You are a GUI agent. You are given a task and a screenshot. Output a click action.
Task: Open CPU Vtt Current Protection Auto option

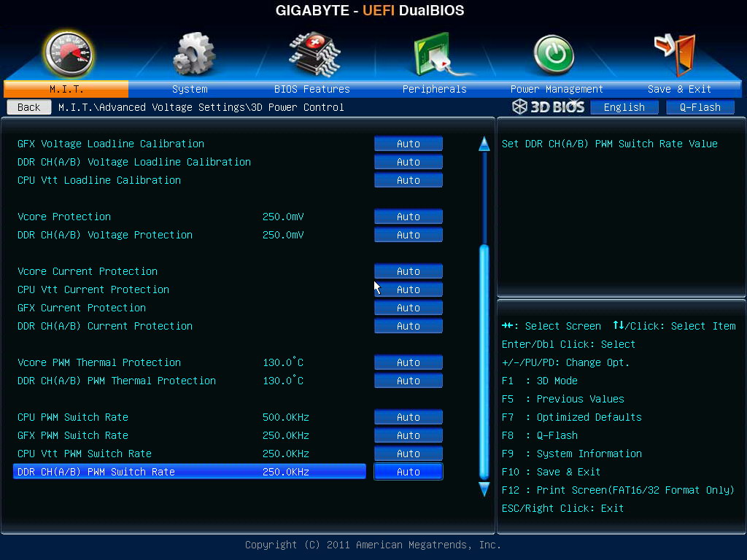pos(409,289)
